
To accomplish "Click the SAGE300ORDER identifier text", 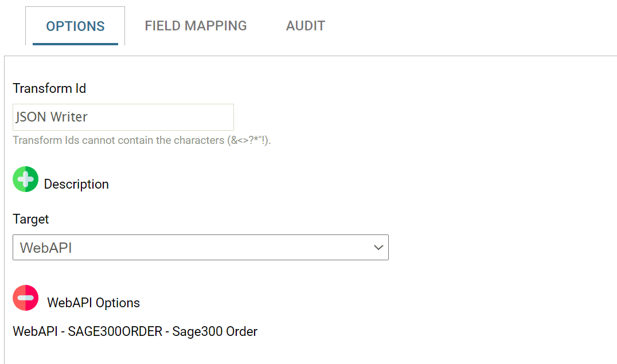I will pos(115,331).
